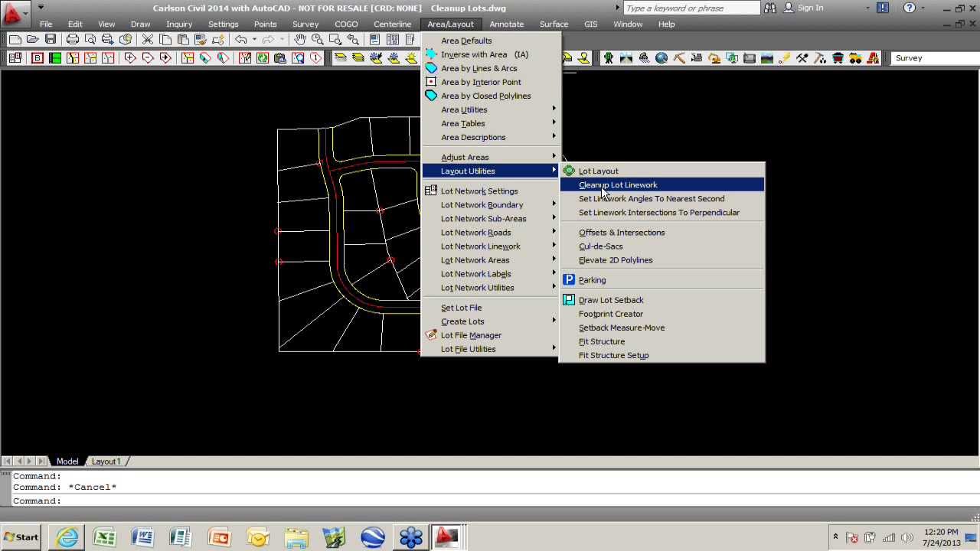Screen dimensions: 980x551
Task: Click the crossed hammer and pick icon
Action: (x=802, y=58)
